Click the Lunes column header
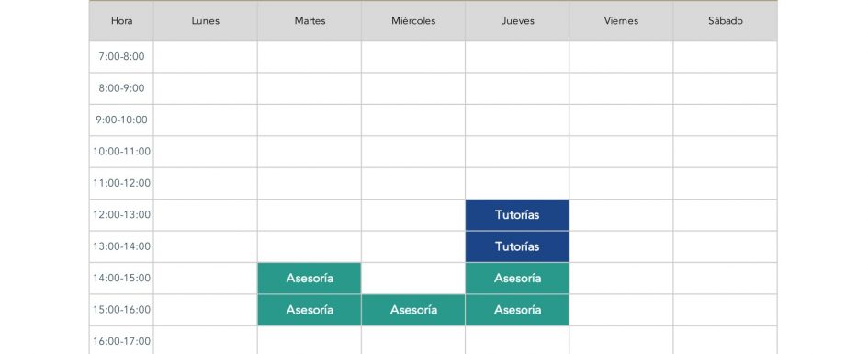 [206, 21]
